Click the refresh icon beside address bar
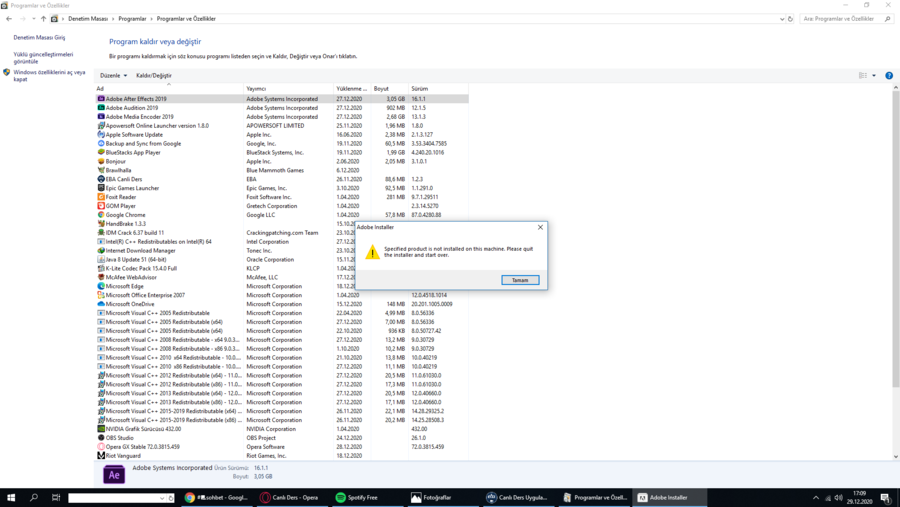Image resolution: width=900 pixels, height=507 pixels. (x=790, y=19)
